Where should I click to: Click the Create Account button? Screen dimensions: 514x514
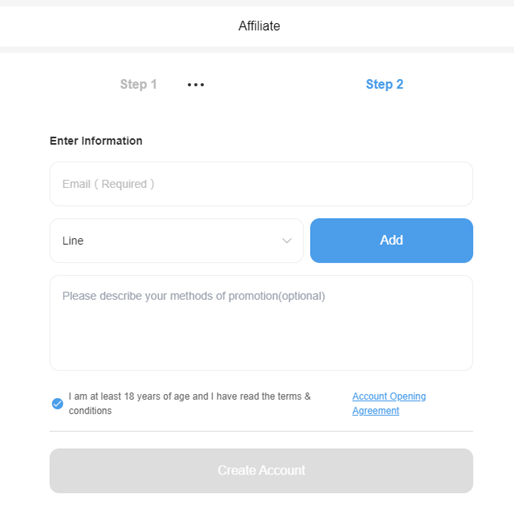click(261, 470)
